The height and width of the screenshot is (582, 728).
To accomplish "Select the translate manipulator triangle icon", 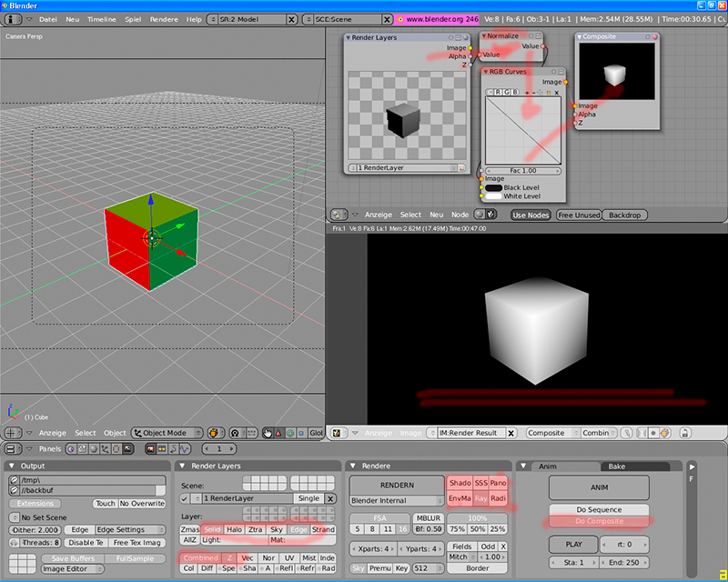I will (278, 433).
